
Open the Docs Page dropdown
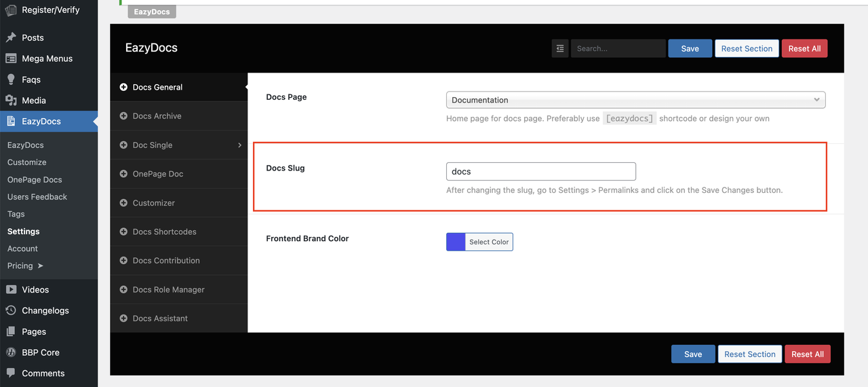tap(635, 100)
